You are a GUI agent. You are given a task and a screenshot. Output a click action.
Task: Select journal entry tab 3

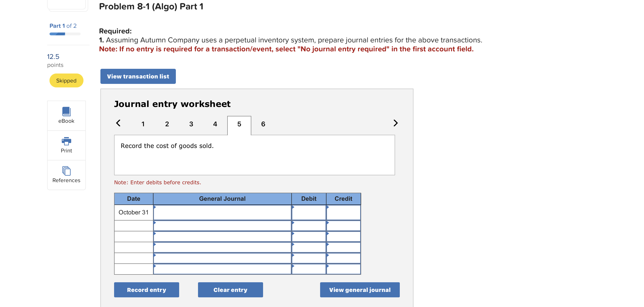[191, 124]
